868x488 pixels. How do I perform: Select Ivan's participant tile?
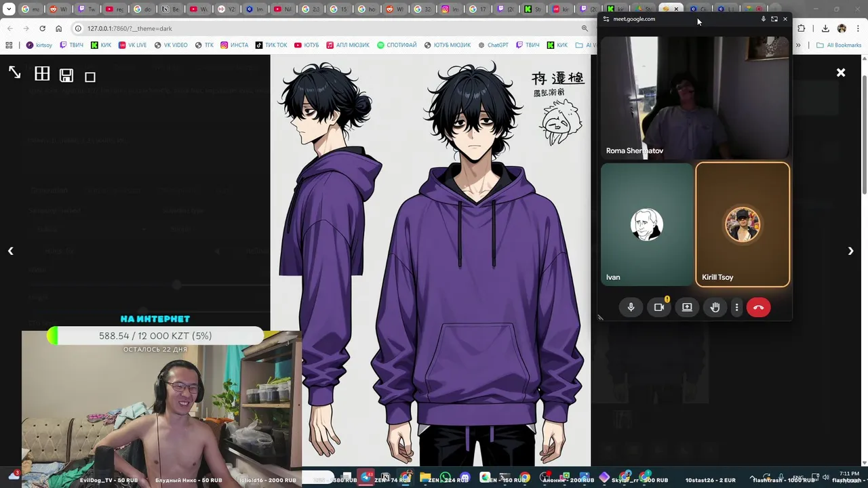[647, 224]
